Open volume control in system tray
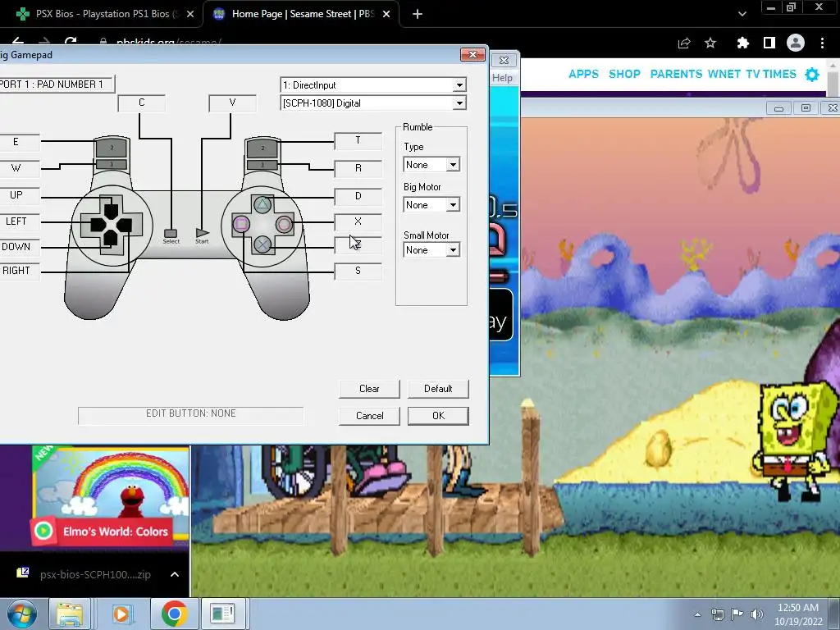The image size is (840, 630). [x=757, y=614]
